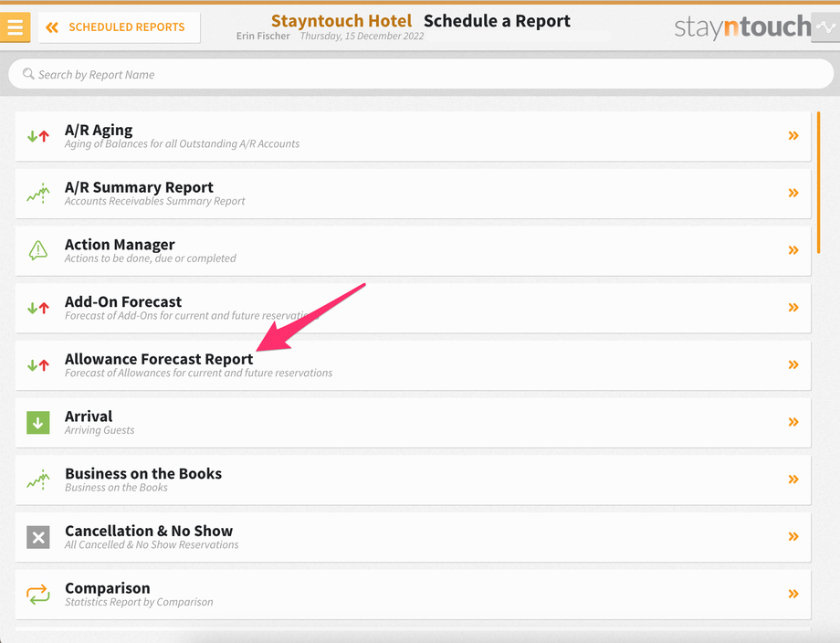Click the A/R Summary Report chart icon
Viewport: 840px width, 643px height.
(x=38, y=194)
